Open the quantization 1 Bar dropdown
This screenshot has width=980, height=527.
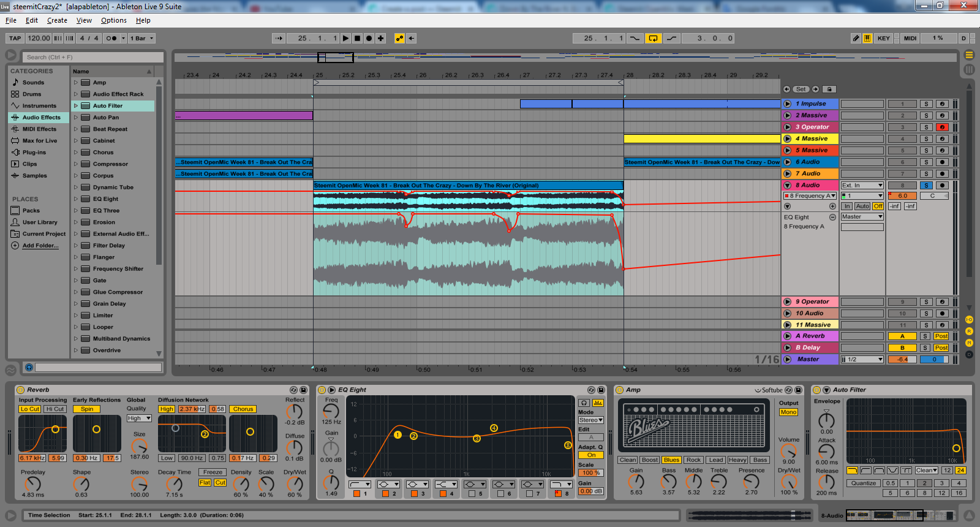[141, 38]
